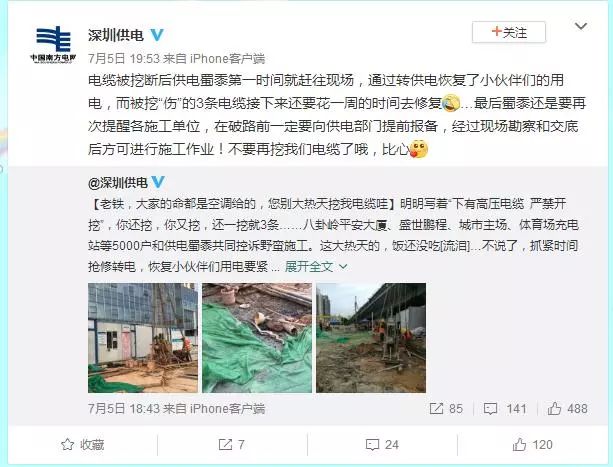
Task: Click the 深圳供电 profile avatar logo
Action: (53, 44)
